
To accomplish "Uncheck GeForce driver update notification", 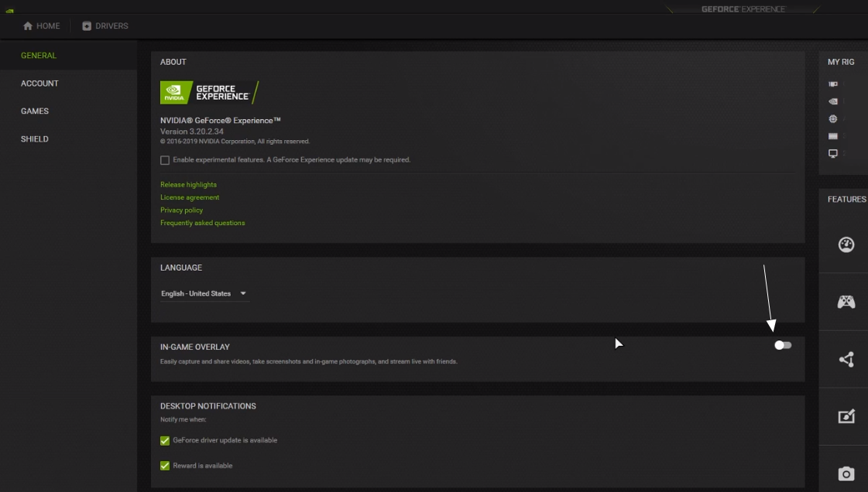I will (x=165, y=441).
